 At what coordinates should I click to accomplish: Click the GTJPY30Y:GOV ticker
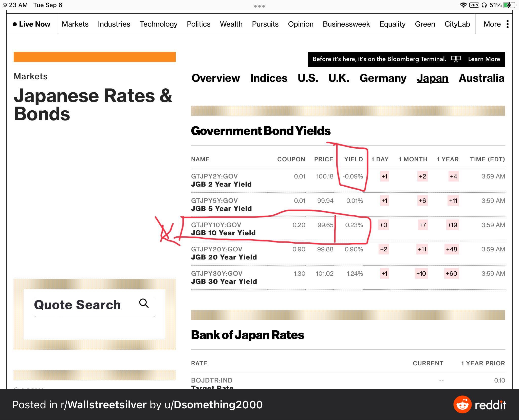click(x=217, y=273)
